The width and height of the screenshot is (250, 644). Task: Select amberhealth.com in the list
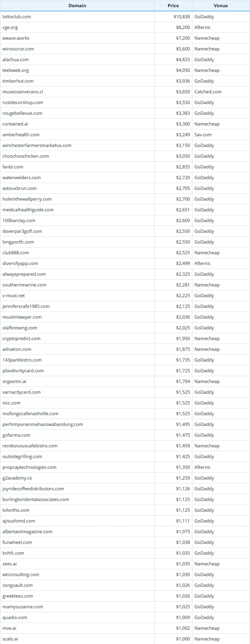point(21,135)
